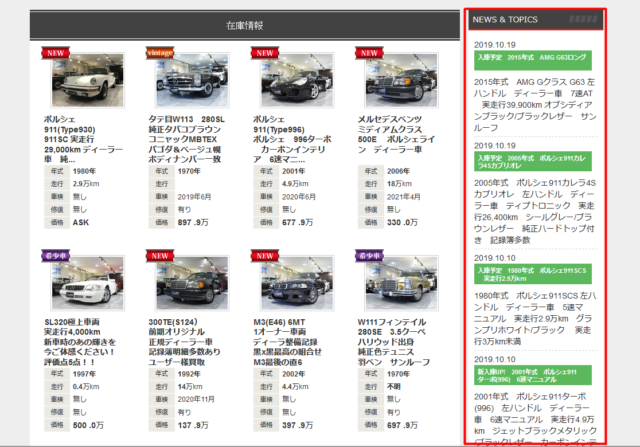640x447 pixels.
Task: Click price 500.0万 of SL320
Action: (x=88, y=425)
